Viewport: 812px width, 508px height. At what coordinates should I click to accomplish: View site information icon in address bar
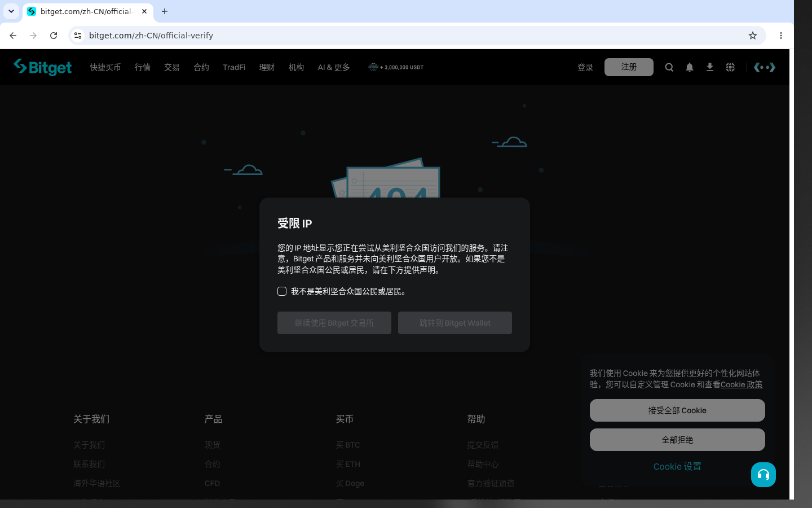[x=78, y=36]
